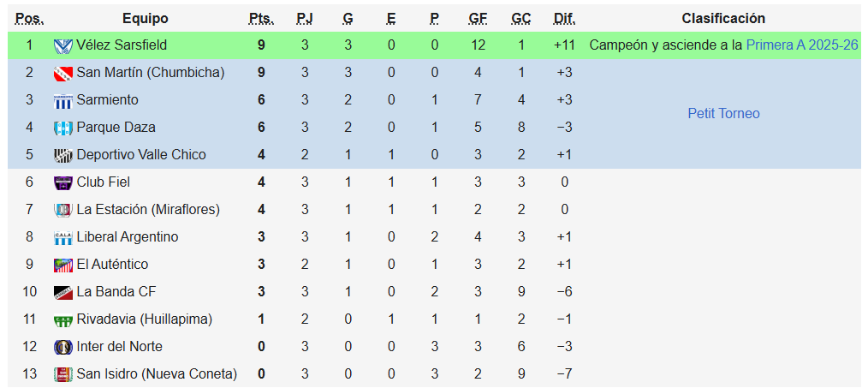Click the San Isidro (Nueva Coneta) crest

pyautogui.click(x=63, y=374)
